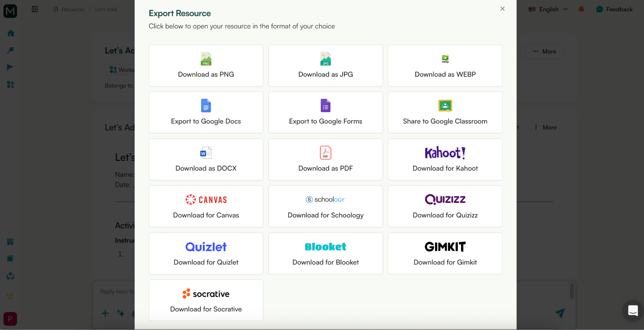Open the chat support widget
The height and width of the screenshot is (330, 644).
click(x=633, y=310)
